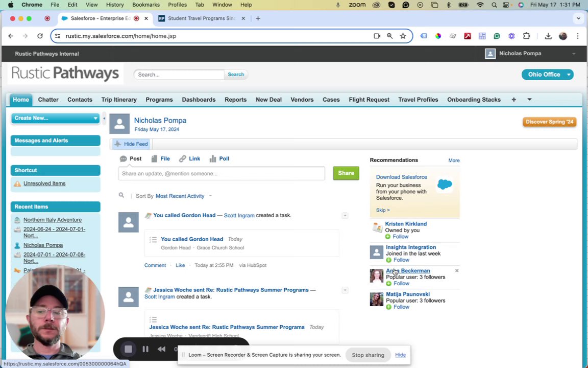This screenshot has width=588, height=368.
Task: Click Skip on Download Salesforce card
Action: [382, 210]
